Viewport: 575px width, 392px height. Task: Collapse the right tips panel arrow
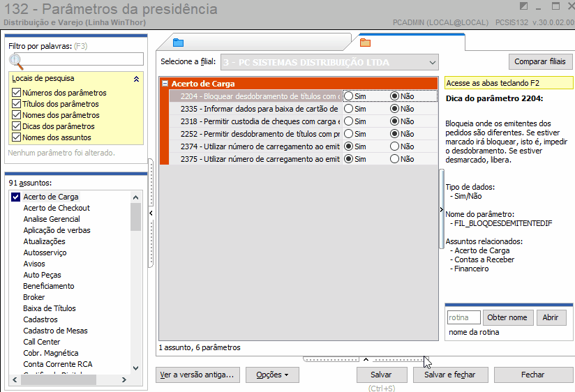(x=442, y=210)
